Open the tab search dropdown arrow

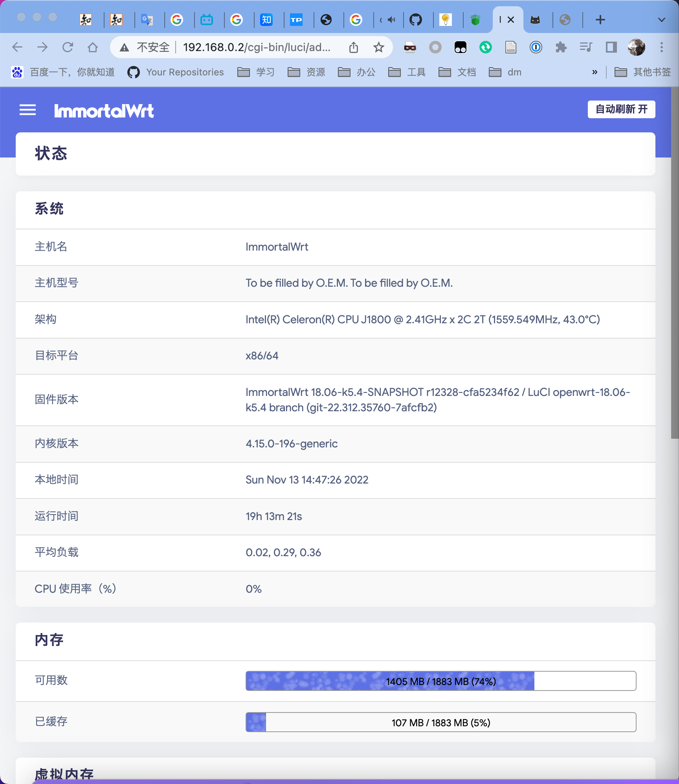pos(661,20)
